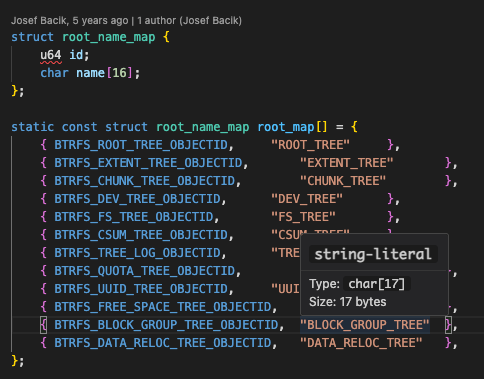Image resolution: width=484 pixels, height=379 pixels.
Task: Click BTRFS_DATA_RELOC_TREE_OBJECTID constant
Action: pyautogui.click(x=163, y=343)
